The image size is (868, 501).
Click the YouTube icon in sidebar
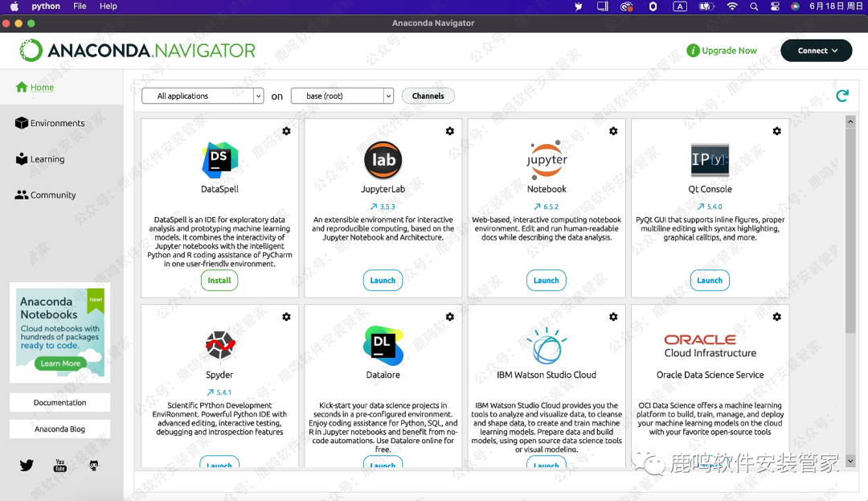click(60, 465)
